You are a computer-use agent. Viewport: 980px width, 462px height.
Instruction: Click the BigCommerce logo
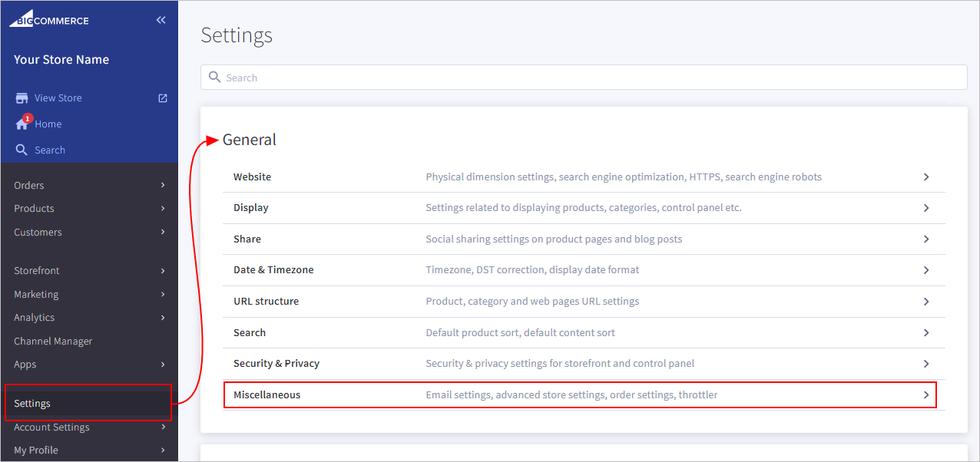[x=48, y=19]
